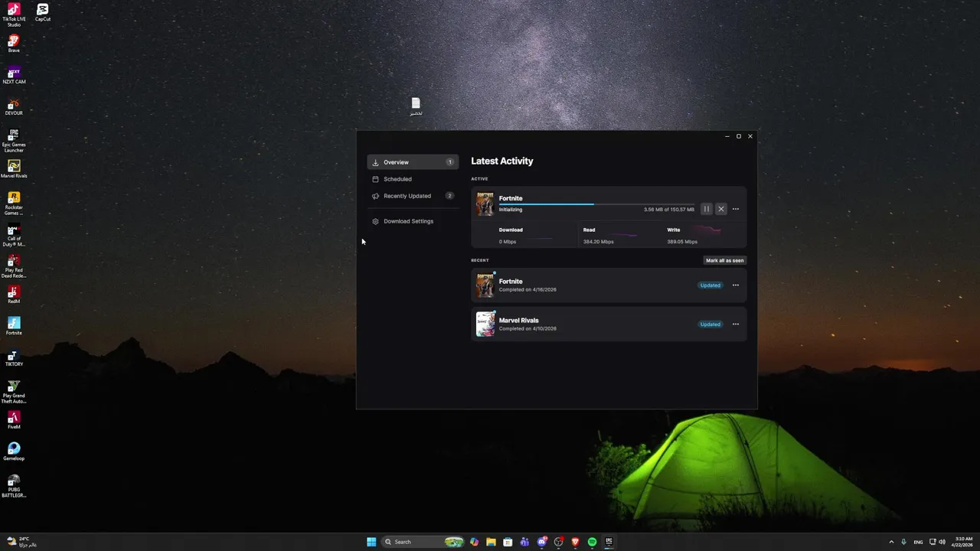Click Marvel Rivals game thumbnail
Screen dimensions: 980x551
pos(485,324)
